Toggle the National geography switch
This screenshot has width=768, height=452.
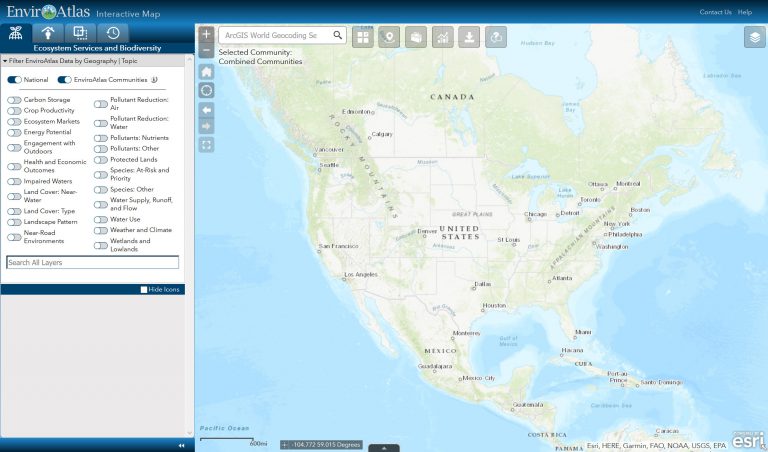15,80
